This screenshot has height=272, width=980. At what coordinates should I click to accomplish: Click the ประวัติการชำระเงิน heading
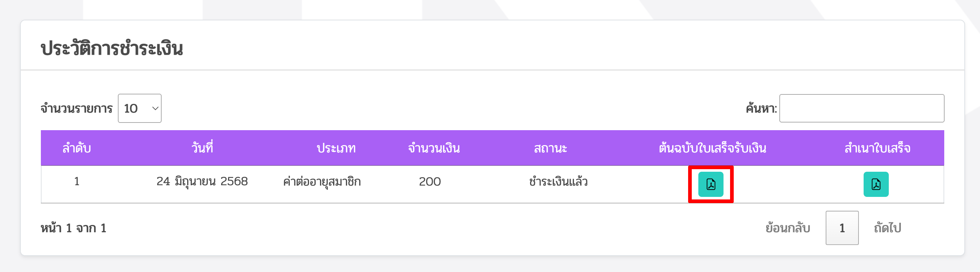pyautogui.click(x=112, y=48)
